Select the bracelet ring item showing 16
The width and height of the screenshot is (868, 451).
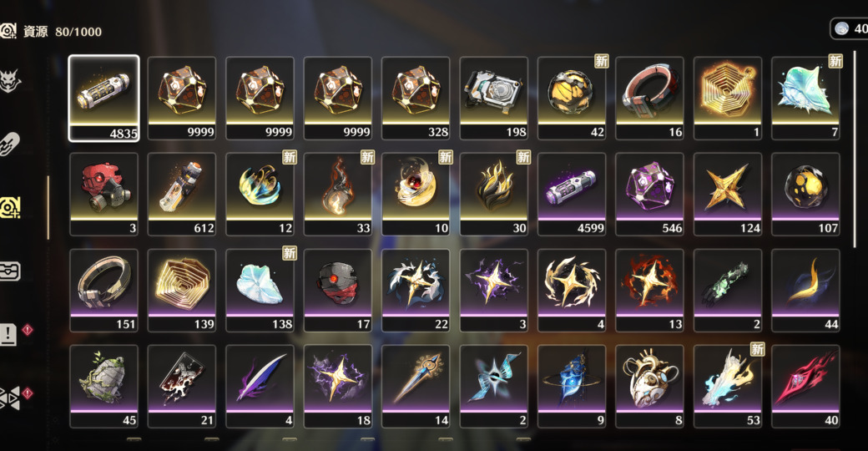point(650,98)
